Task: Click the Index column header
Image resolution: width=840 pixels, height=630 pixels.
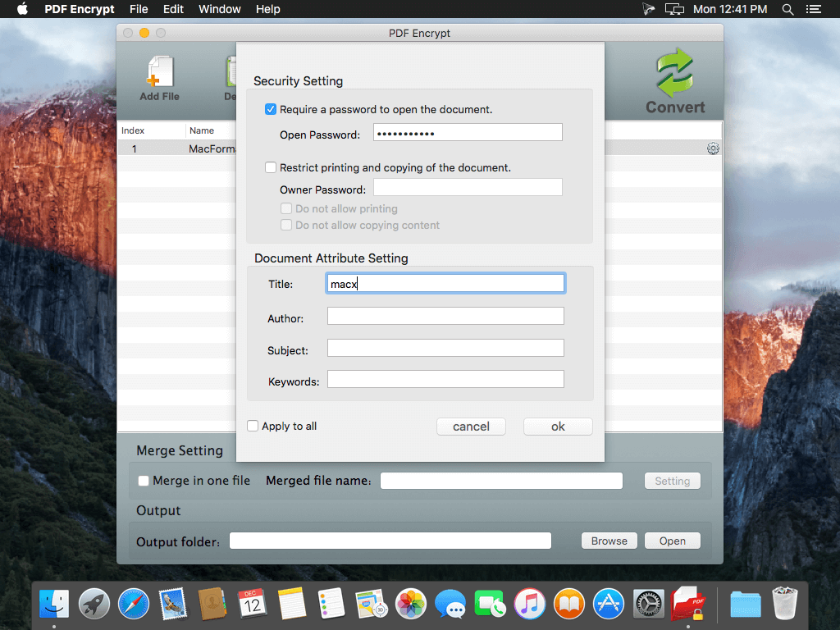Action: pyautogui.click(x=152, y=130)
